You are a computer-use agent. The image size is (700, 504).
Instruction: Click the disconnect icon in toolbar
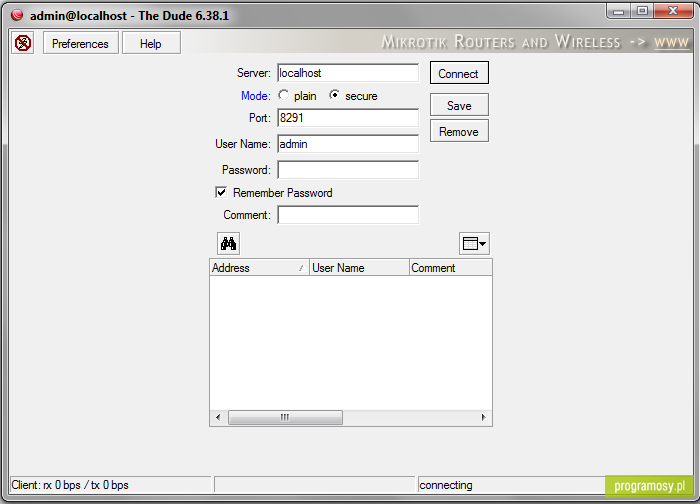[23, 43]
